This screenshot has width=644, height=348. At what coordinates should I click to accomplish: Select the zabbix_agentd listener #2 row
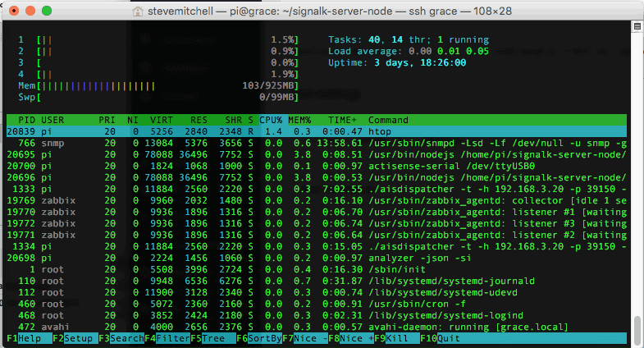click(317, 235)
